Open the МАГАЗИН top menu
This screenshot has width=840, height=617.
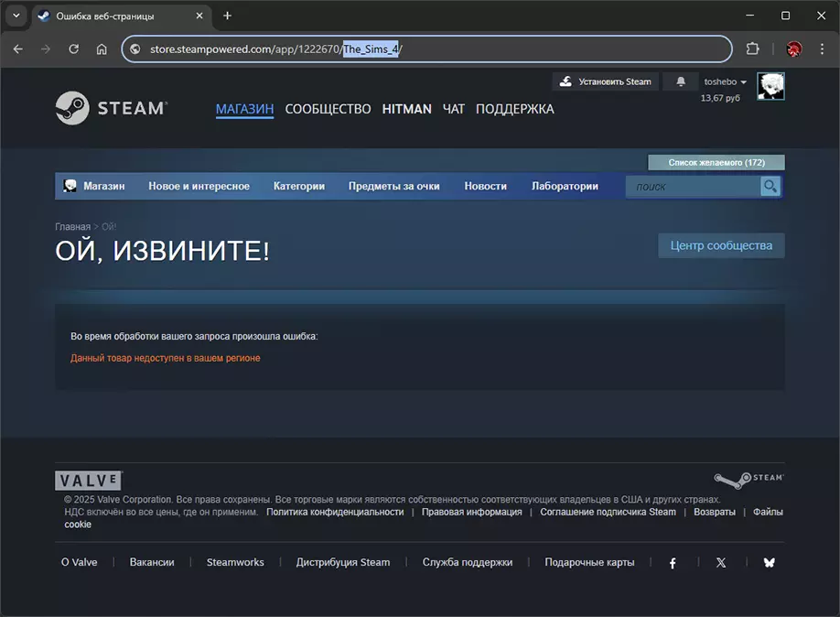[245, 109]
